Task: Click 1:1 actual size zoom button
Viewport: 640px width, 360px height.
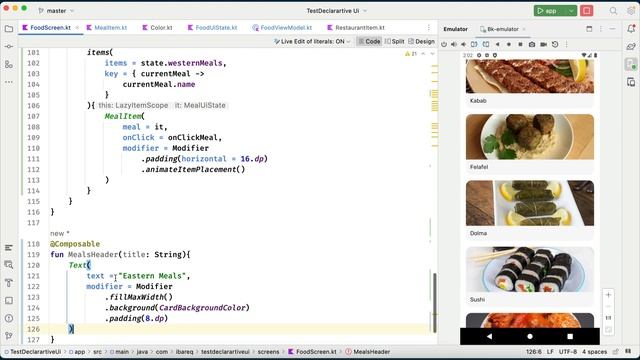Action: click(608, 318)
